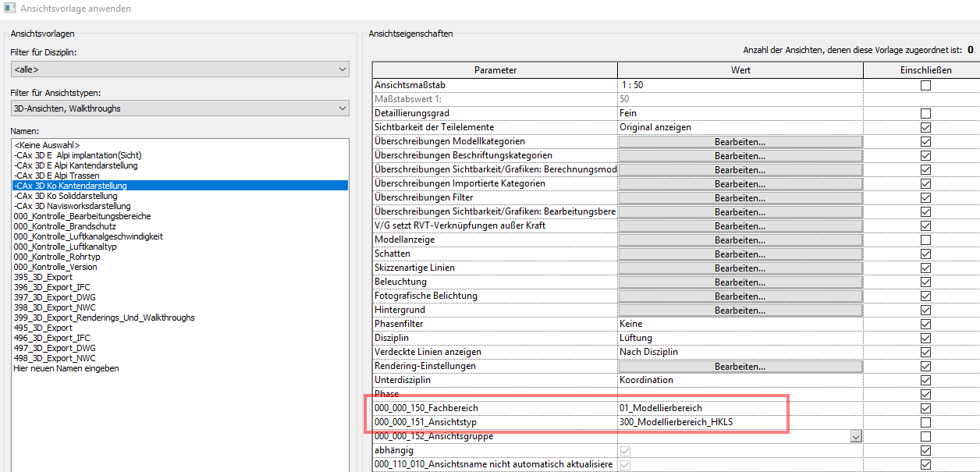Image resolution: width=980 pixels, height=472 pixels.
Task: Select the -CAx 3D Ko Soliddarstellung template
Action: [x=66, y=196]
